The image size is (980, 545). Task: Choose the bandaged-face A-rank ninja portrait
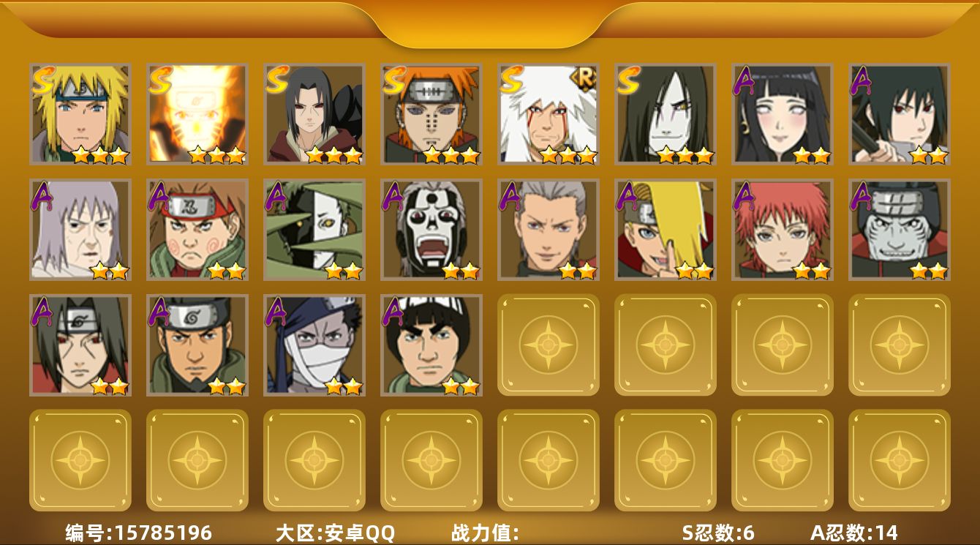[x=314, y=345]
